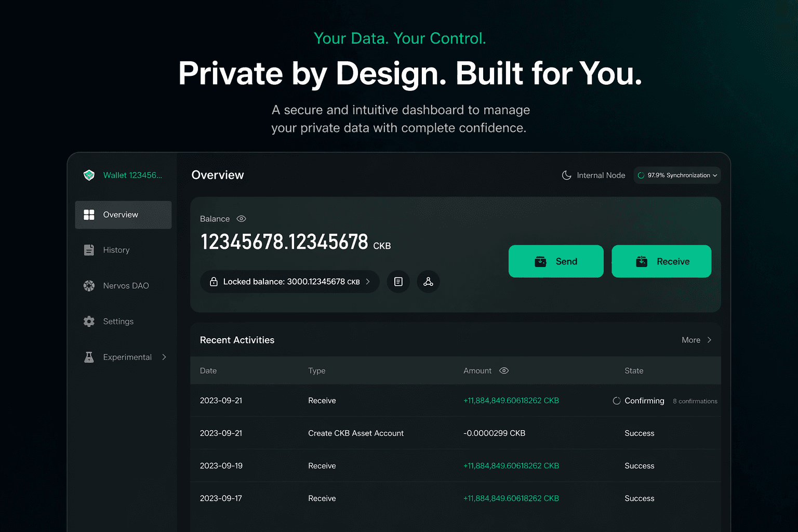
Task: Expand the Experimental submenu chevron
Action: (x=164, y=357)
